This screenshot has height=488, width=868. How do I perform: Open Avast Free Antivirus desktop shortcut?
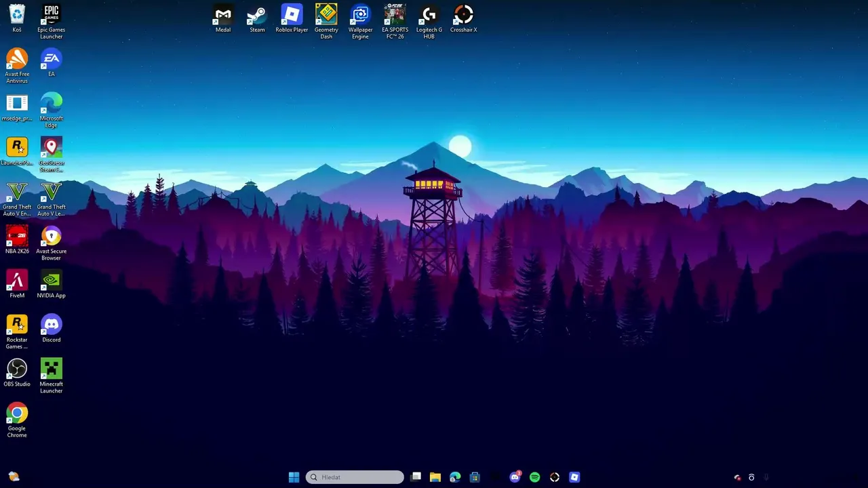(17, 66)
